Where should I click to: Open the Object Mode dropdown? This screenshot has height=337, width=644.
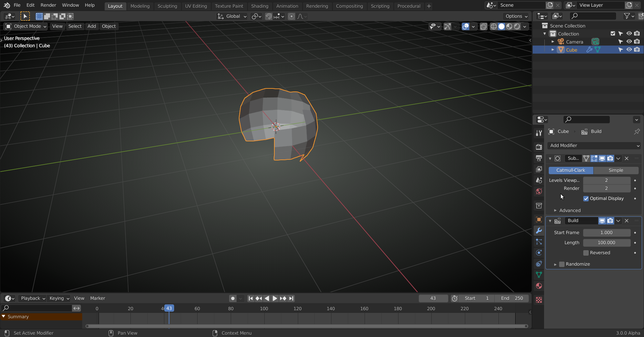point(26,26)
